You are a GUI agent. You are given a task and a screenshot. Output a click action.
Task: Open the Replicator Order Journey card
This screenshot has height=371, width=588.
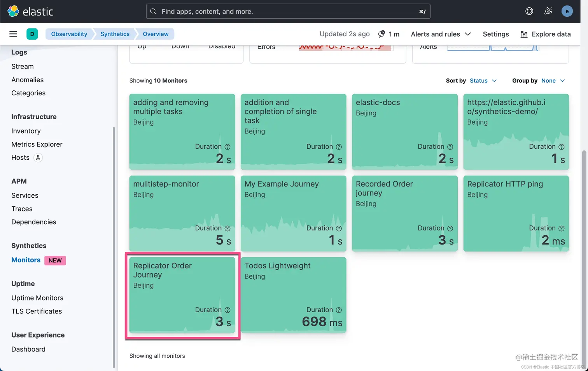point(182,295)
